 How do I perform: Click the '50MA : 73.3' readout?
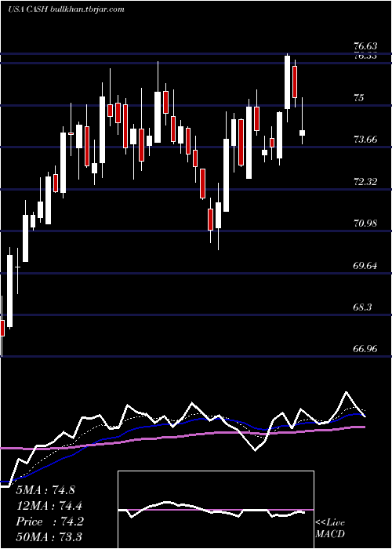pos(49,537)
